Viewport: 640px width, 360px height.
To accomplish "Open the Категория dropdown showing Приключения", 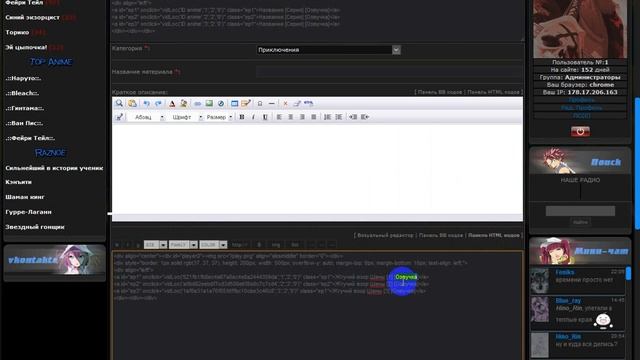I will (x=329, y=50).
